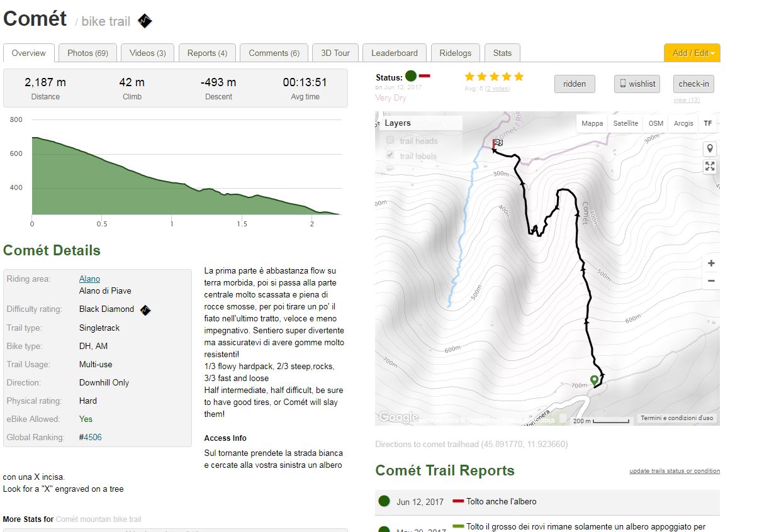
Task: Open the Comments (6) tab
Action: (x=274, y=53)
